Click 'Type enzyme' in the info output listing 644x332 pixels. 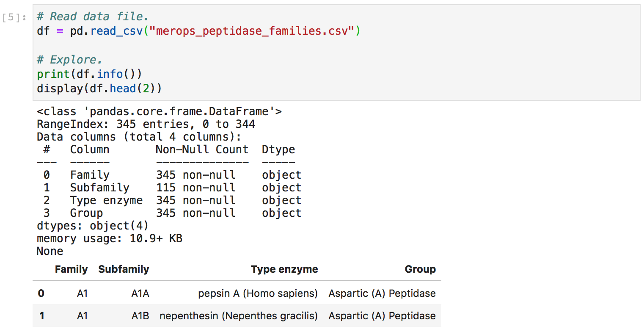(106, 201)
